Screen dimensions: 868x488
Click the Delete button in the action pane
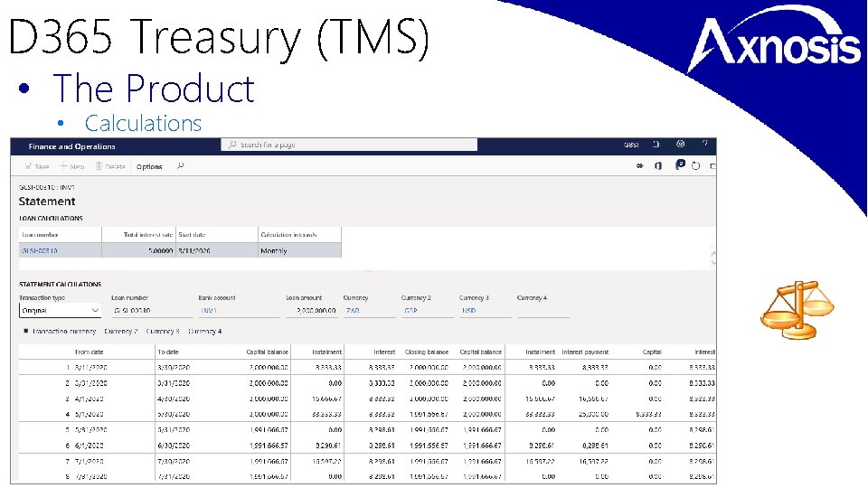coord(110,166)
